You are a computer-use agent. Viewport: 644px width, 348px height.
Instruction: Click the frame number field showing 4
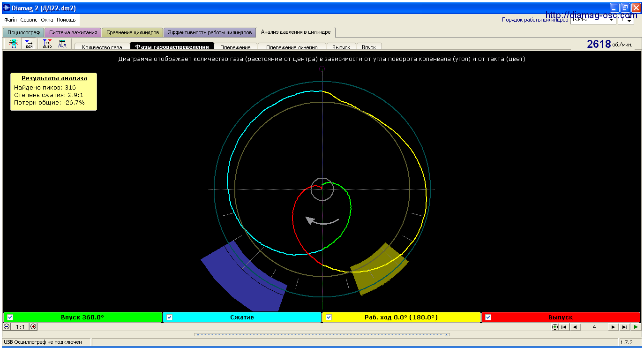(x=594, y=327)
